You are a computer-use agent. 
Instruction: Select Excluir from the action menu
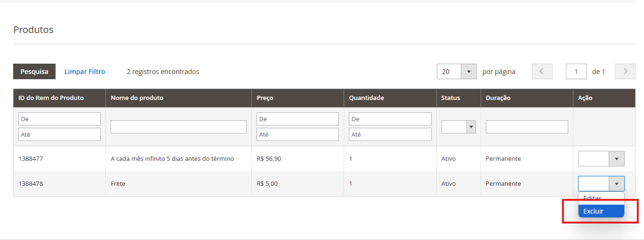tap(601, 211)
